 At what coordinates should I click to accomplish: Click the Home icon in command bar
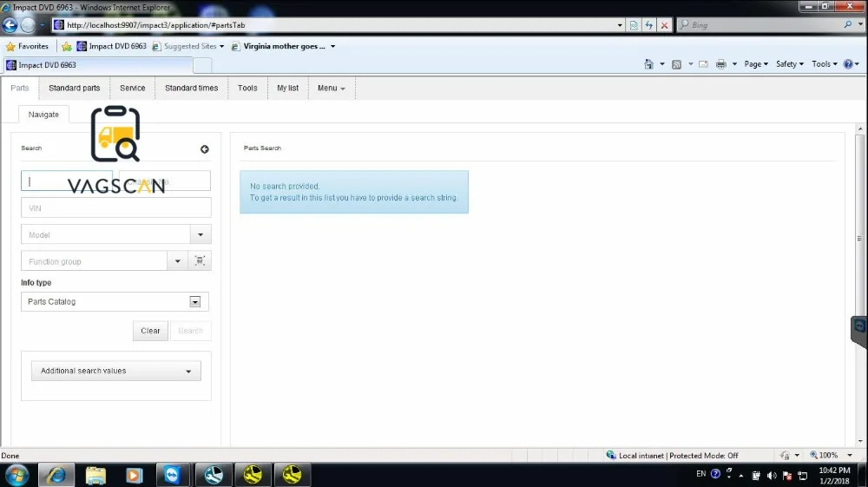pyautogui.click(x=648, y=64)
